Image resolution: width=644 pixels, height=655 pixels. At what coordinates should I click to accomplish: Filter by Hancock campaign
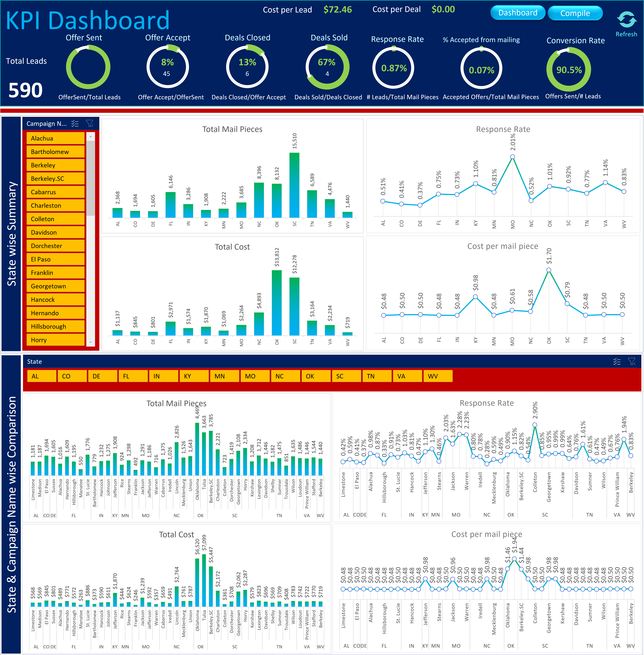click(55, 300)
